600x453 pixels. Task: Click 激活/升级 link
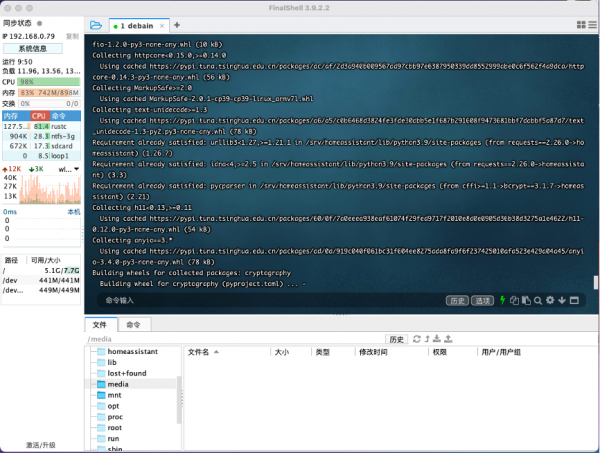coord(41,444)
